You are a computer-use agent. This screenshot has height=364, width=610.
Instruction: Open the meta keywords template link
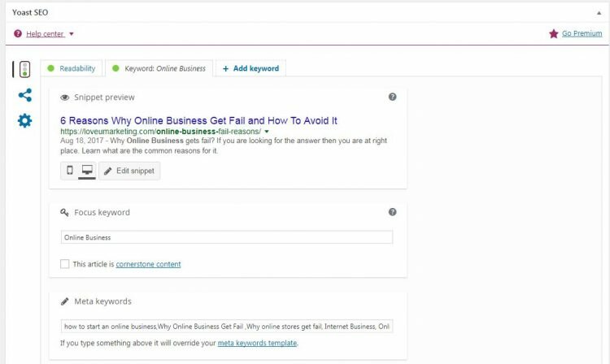click(257, 343)
